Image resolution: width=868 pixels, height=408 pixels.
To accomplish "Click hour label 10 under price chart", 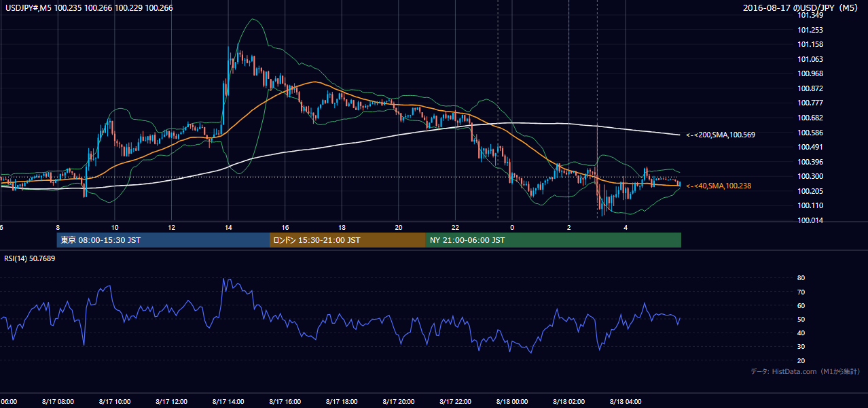I will pos(115,228).
